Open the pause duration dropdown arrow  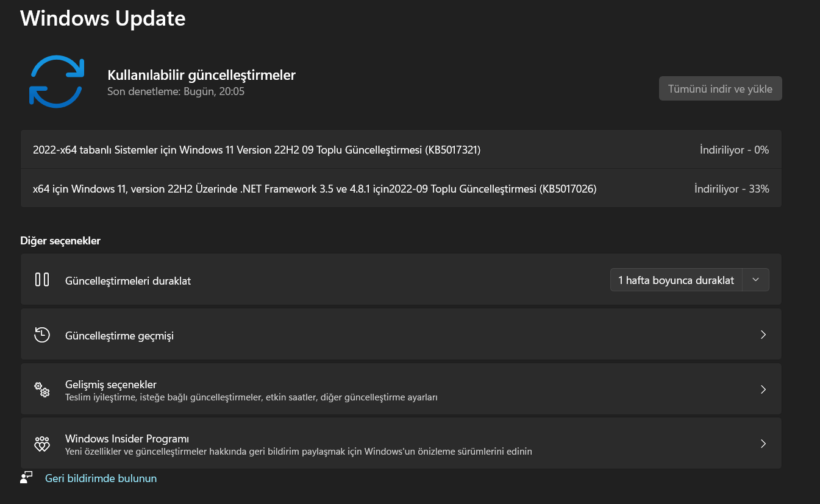[x=756, y=280]
